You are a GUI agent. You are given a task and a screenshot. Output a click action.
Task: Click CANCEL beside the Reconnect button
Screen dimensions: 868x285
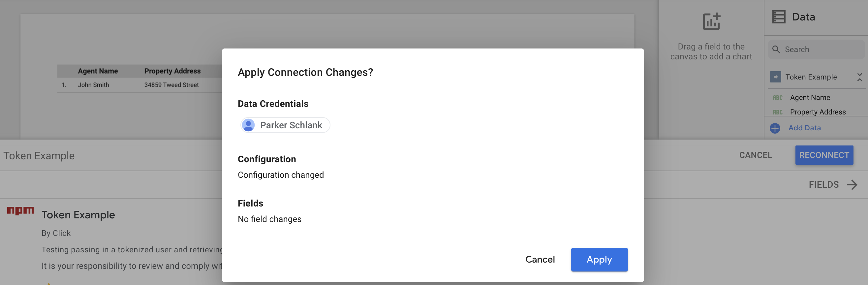point(755,155)
